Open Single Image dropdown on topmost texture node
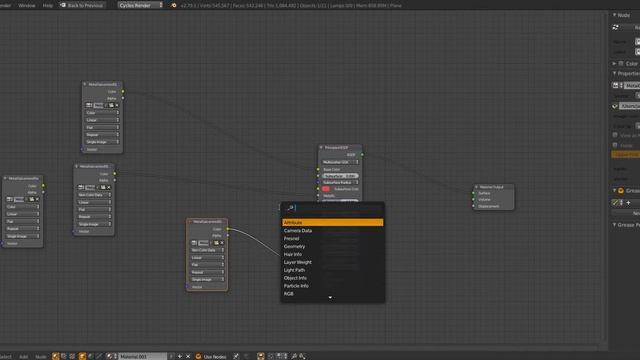This screenshot has height=360, width=640. pyautogui.click(x=102, y=142)
